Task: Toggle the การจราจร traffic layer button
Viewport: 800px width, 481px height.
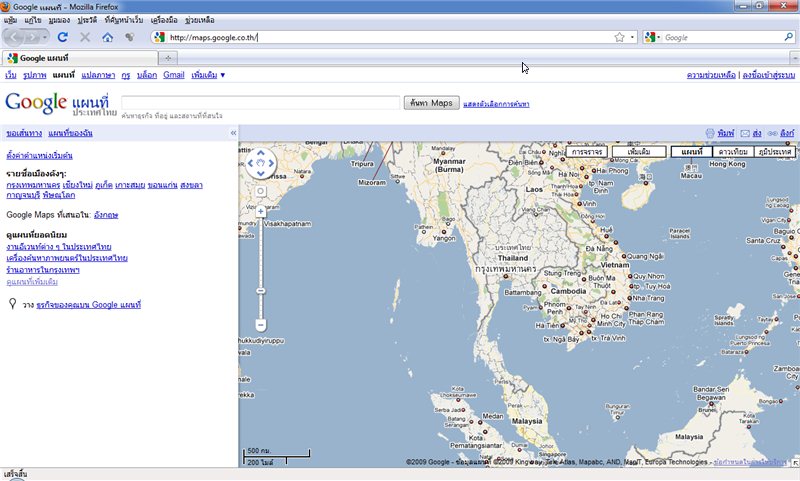Action: [587, 151]
